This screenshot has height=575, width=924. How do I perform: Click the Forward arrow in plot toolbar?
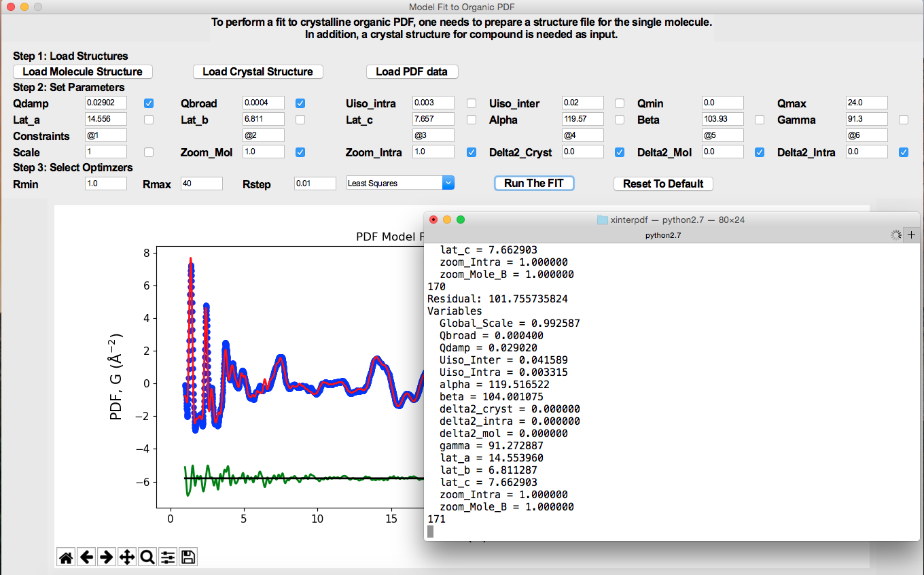coord(107,557)
